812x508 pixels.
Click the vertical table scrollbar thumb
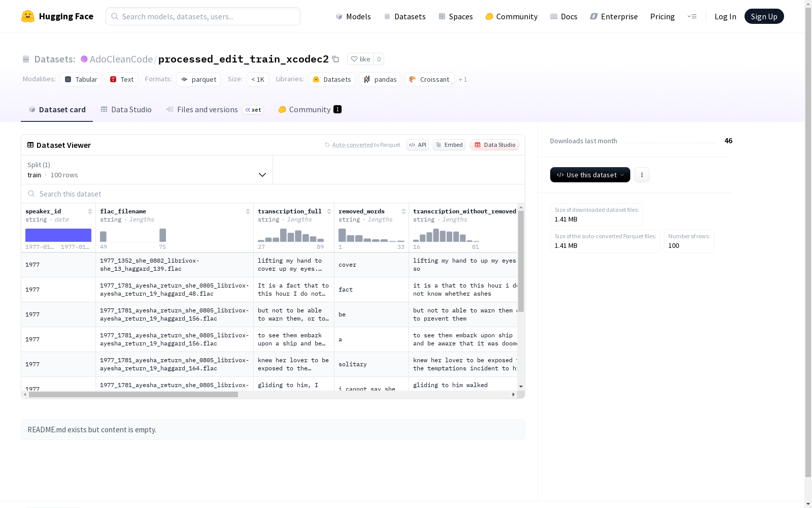point(521,261)
